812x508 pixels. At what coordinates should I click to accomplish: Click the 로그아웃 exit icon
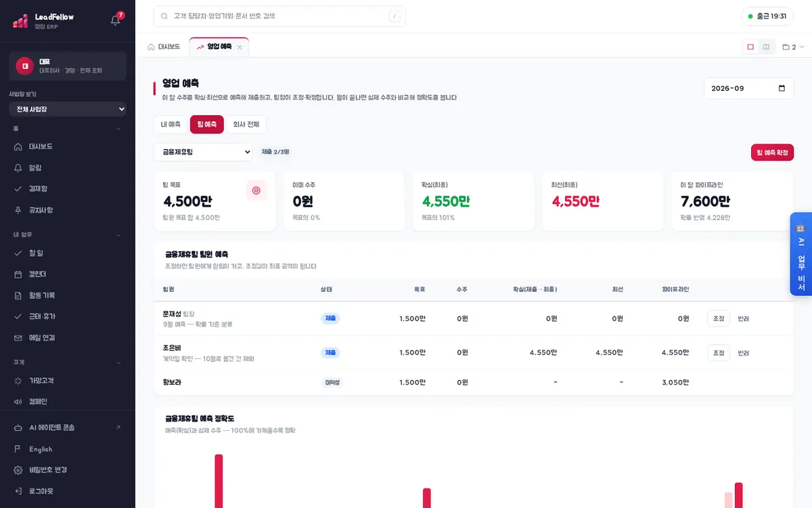pos(18,491)
